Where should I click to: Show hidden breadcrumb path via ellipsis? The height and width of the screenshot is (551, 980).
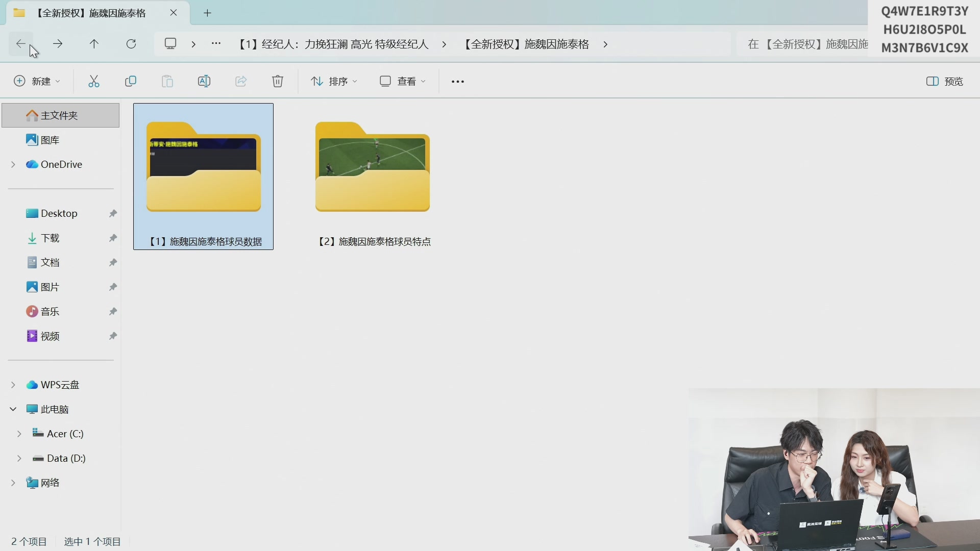[216, 44]
